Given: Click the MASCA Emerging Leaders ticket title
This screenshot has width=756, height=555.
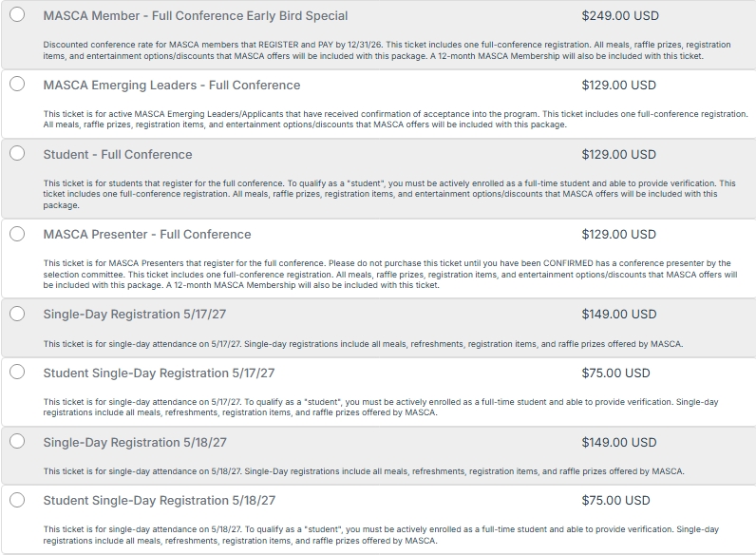Looking at the screenshot, I should (x=172, y=86).
